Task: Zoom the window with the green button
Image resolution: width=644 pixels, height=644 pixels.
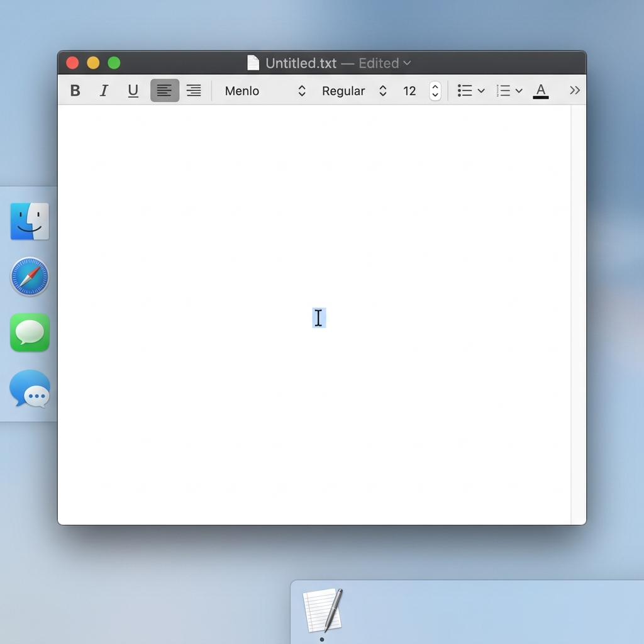Action: click(x=114, y=63)
